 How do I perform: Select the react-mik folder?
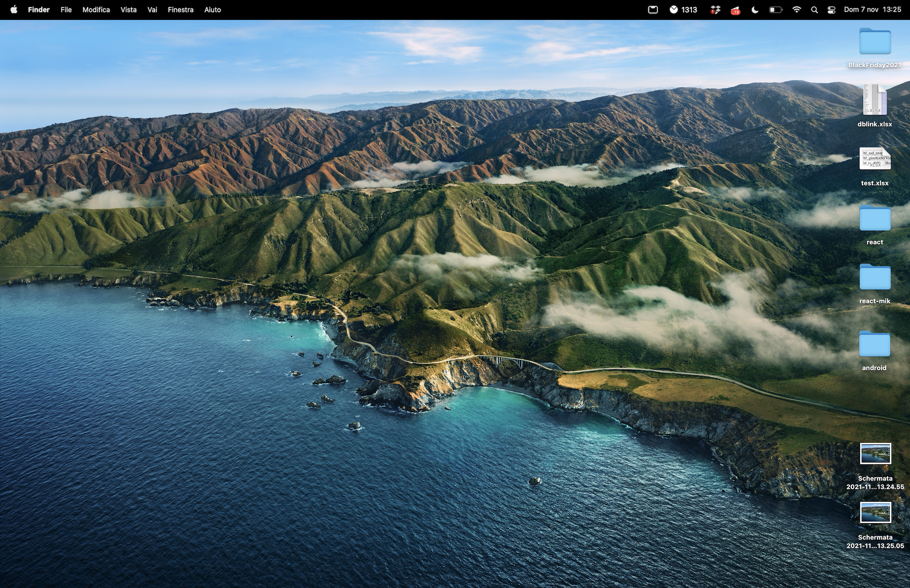(875, 277)
